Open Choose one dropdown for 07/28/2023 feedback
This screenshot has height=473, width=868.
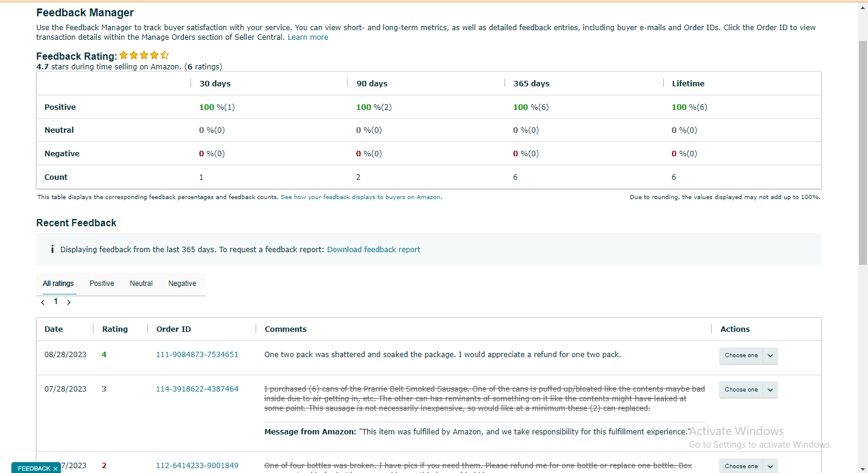click(748, 390)
